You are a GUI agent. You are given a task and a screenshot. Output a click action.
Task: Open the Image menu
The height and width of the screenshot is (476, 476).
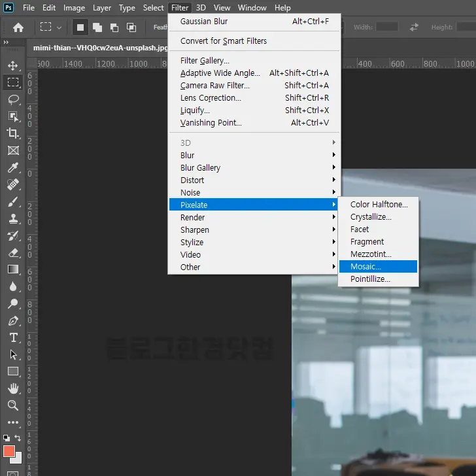[x=74, y=8]
